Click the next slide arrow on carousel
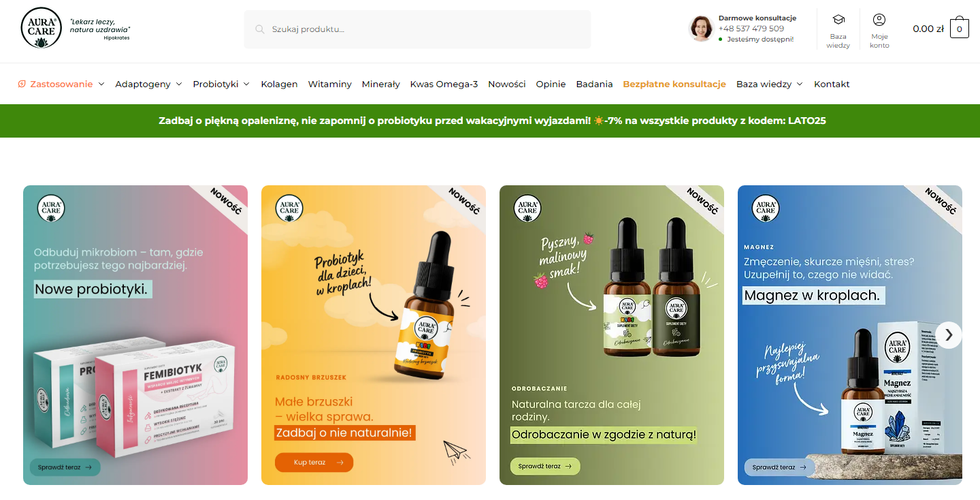This screenshot has width=980, height=500. click(x=949, y=335)
